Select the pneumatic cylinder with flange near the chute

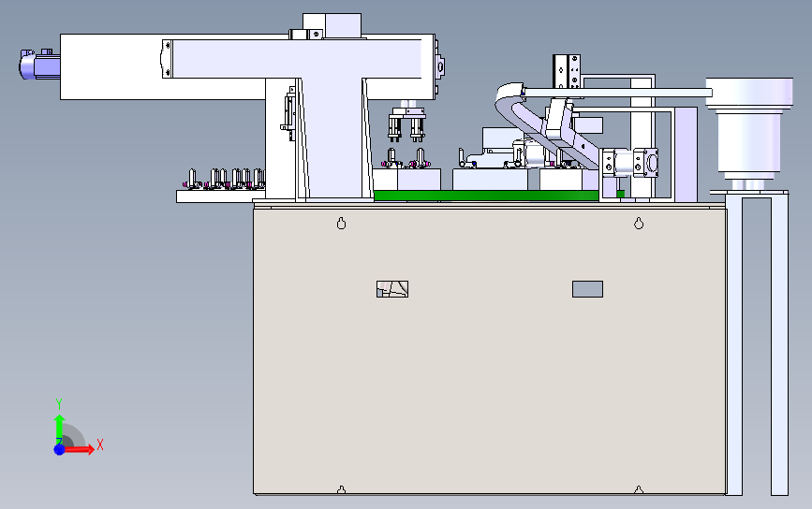tap(629, 162)
